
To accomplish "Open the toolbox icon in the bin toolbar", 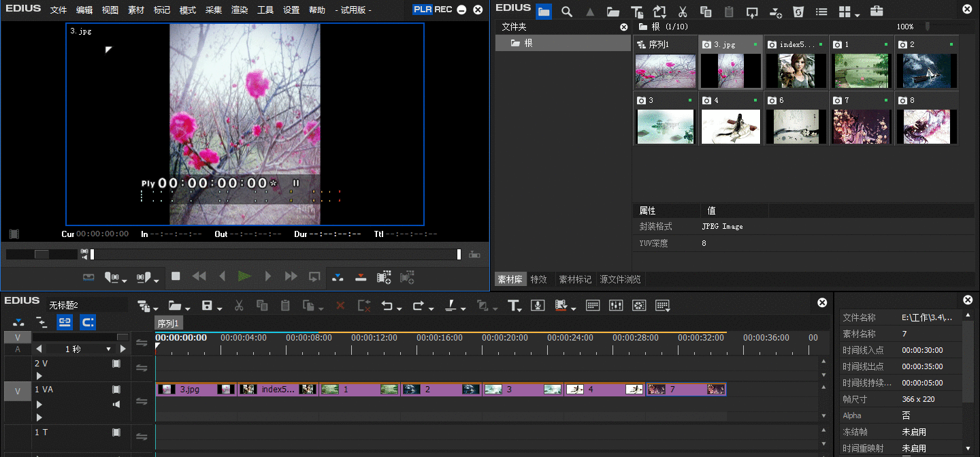I will [877, 12].
